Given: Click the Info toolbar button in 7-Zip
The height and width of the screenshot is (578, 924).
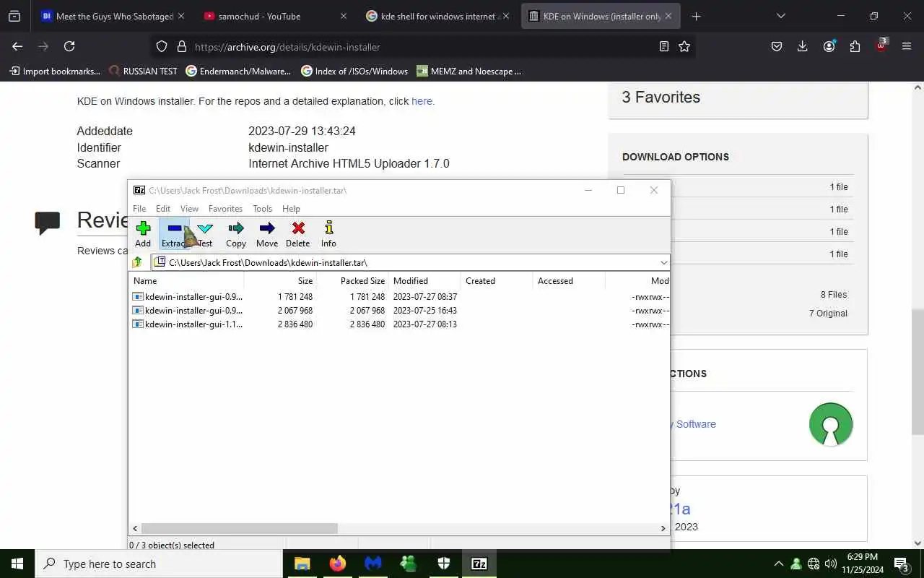Looking at the screenshot, I should tap(328, 234).
